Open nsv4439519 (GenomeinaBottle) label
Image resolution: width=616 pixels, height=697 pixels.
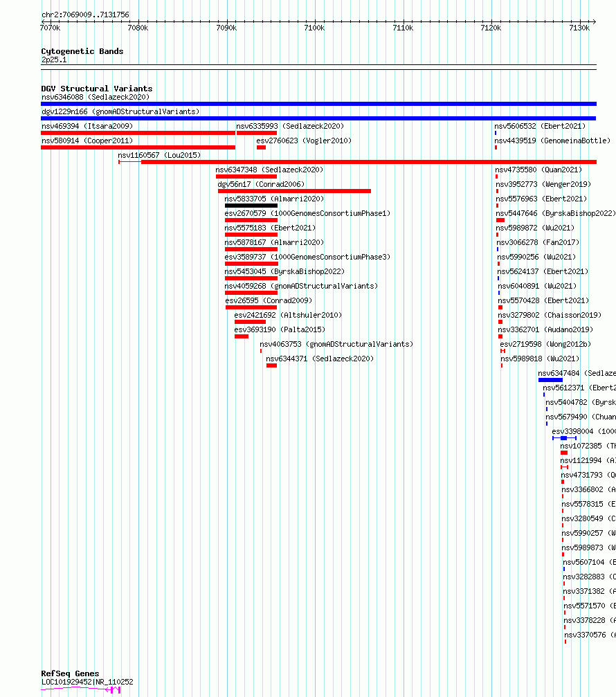click(552, 141)
